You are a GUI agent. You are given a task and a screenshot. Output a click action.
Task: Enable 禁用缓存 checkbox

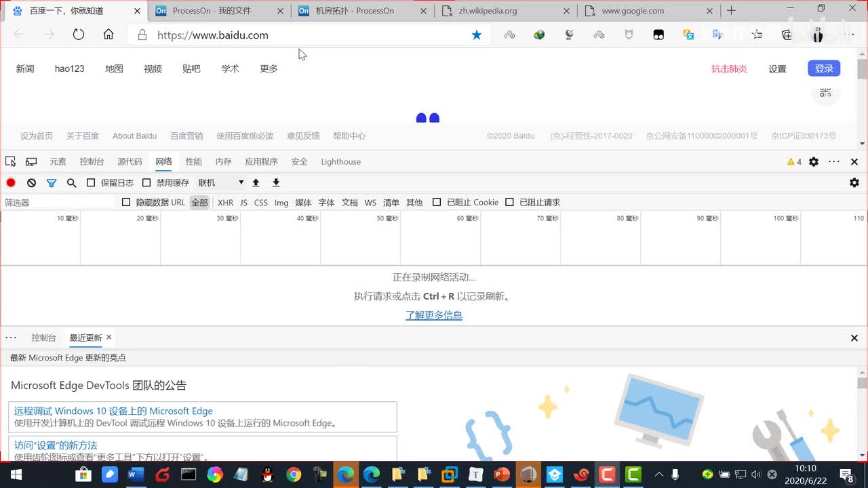(146, 182)
